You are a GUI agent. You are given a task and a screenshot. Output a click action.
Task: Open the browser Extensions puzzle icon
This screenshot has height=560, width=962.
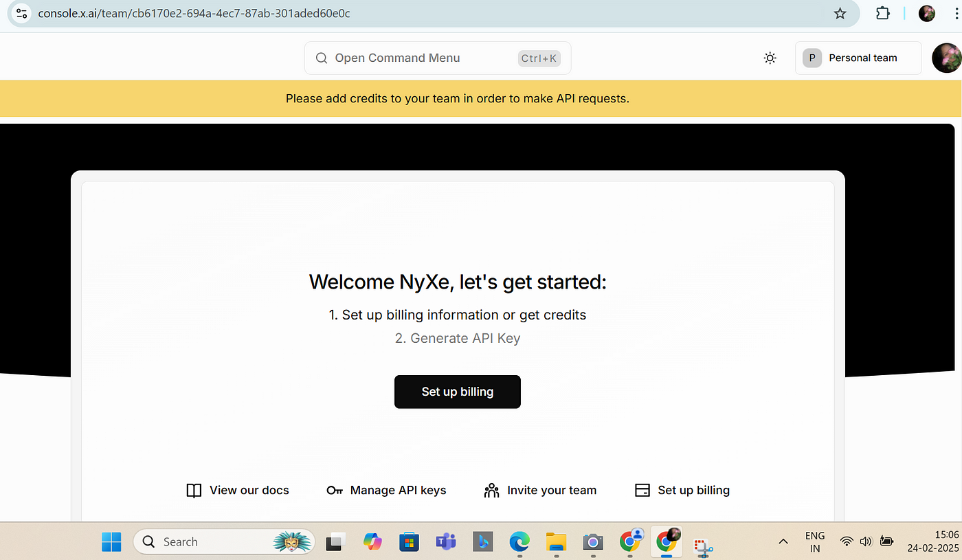(x=883, y=13)
